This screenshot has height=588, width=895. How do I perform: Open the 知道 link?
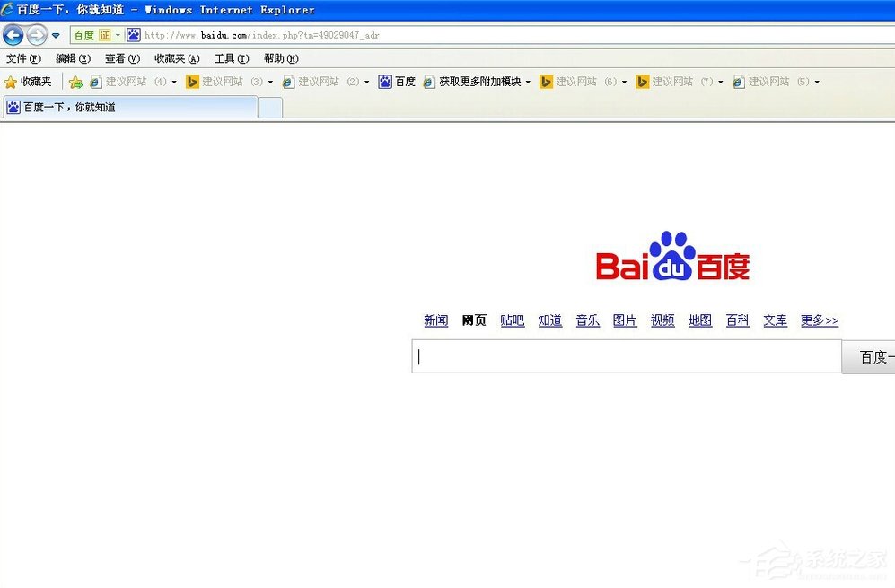[x=549, y=320]
